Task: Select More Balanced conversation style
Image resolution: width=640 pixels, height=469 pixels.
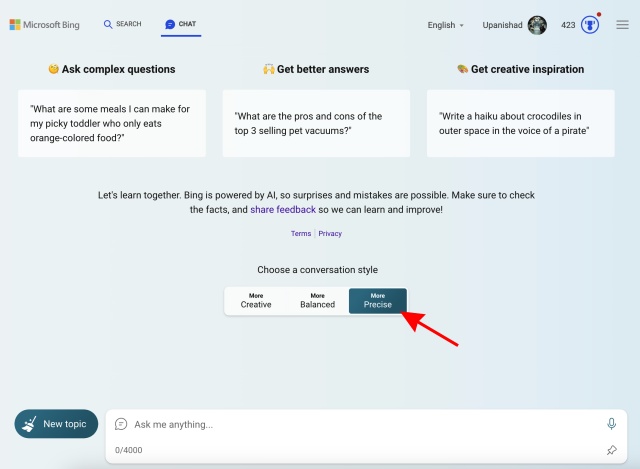Action: click(x=317, y=300)
